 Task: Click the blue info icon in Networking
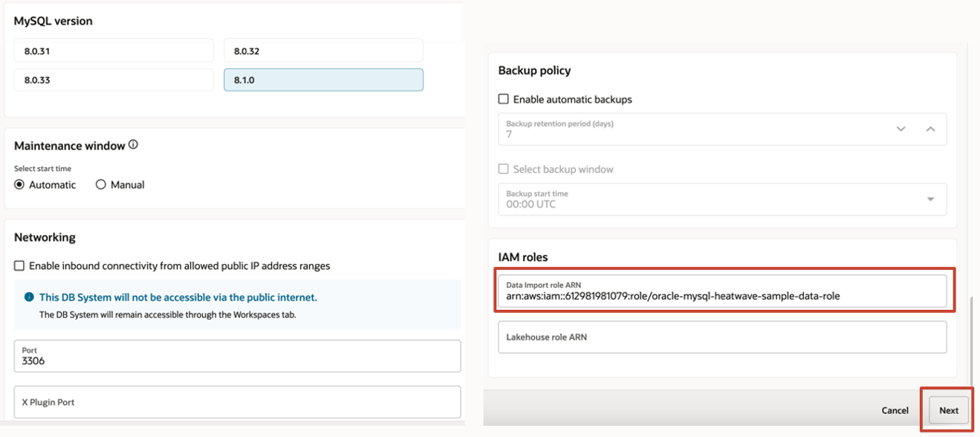click(x=29, y=297)
